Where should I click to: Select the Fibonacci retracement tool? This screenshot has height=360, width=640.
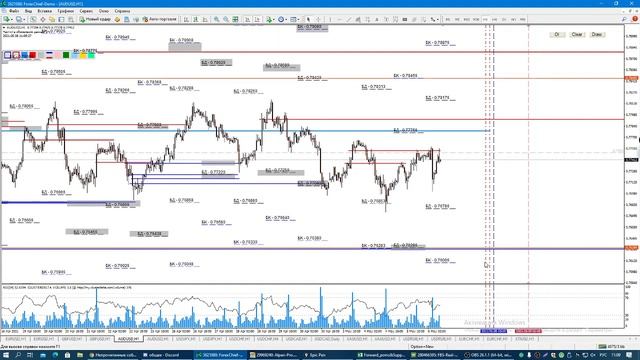[x=367, y=19]
